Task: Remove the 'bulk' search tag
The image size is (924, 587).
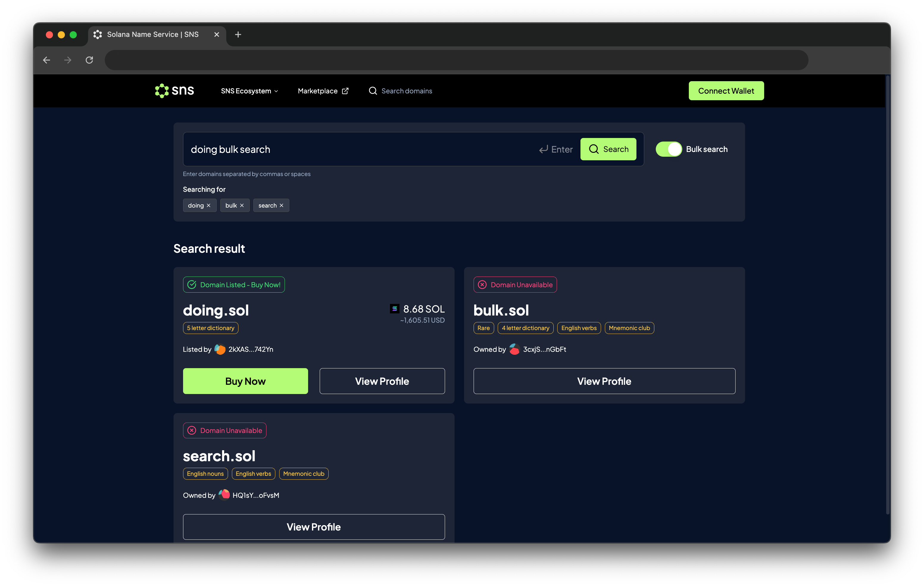Action: (x=242, y=205)
